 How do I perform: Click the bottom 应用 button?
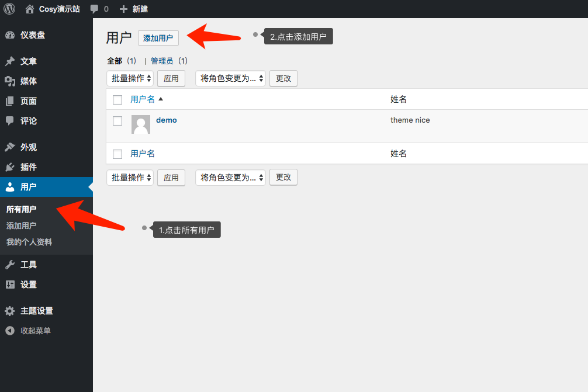(x=171, y=177)
